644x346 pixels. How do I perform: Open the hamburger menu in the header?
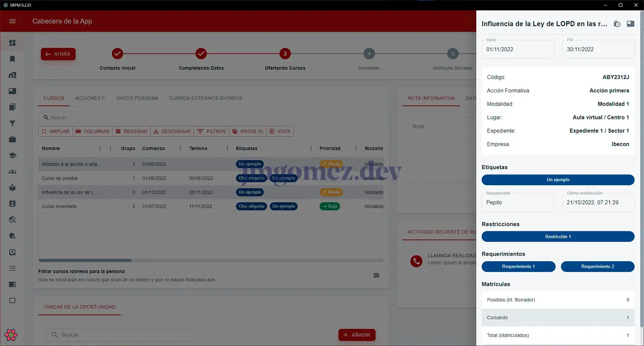click(12, 21)
